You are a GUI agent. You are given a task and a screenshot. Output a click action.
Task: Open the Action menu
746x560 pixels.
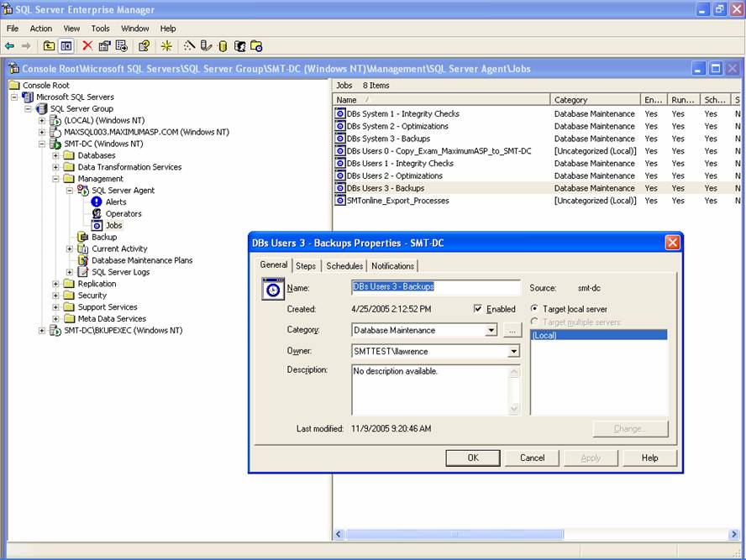[41, 29]
